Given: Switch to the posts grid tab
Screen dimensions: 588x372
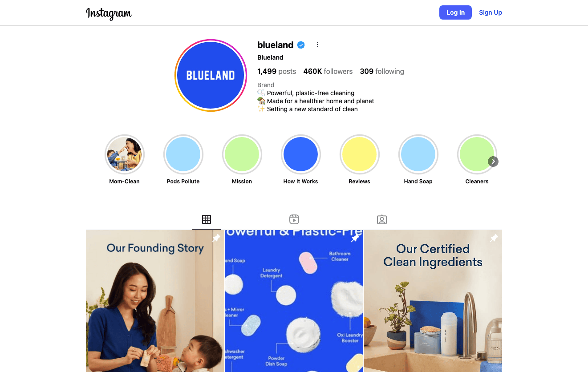Looking at the screenshot, I should (207, 219).
